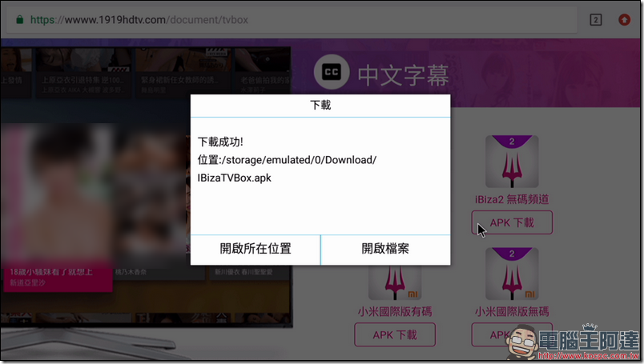Click the 小米國際版無碼 text label
This screenshot has width=644, height=364.
(512, 311)
